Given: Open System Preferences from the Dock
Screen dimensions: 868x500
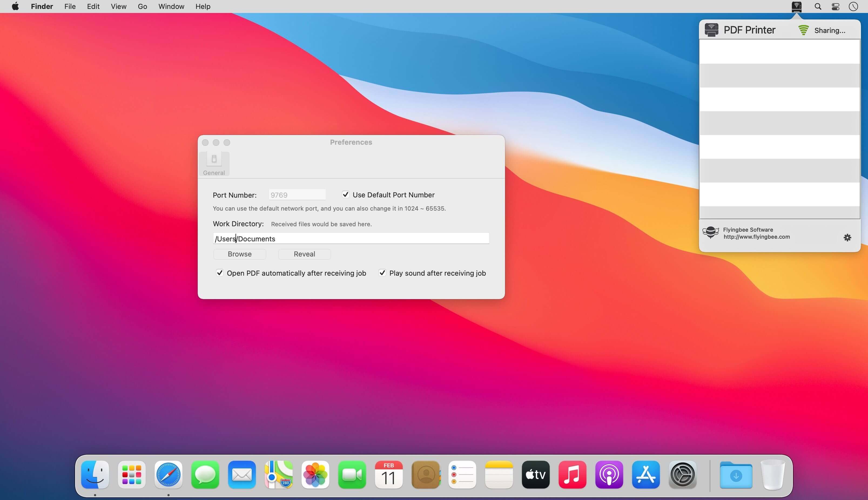Looking at the screenshot, I should (682, 475).
